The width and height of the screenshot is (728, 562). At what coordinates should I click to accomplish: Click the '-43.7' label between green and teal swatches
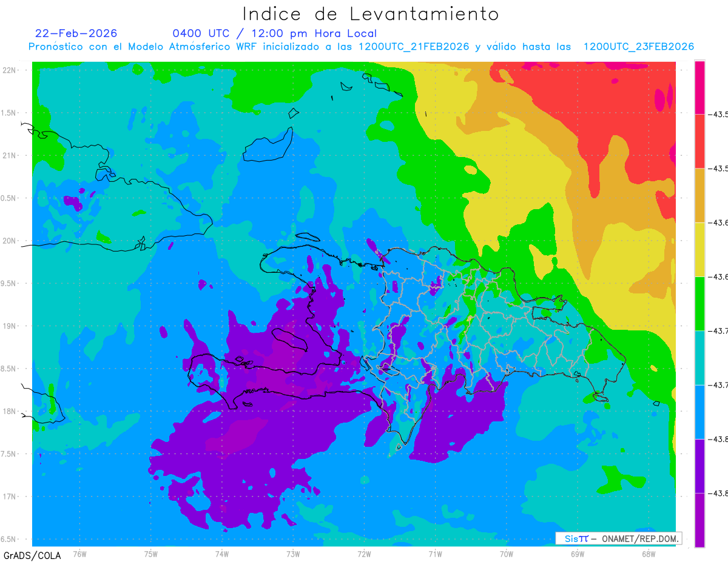(718, 331)
